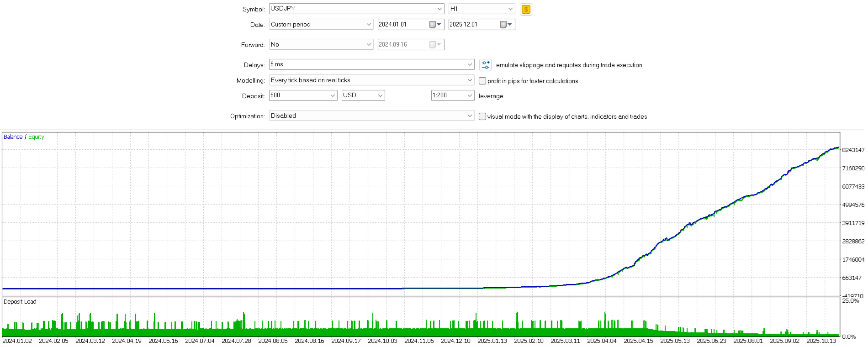The height and width of the screenshot is (347, 868).
Task: Click the 663147 axis value
Action: (852, 278)
